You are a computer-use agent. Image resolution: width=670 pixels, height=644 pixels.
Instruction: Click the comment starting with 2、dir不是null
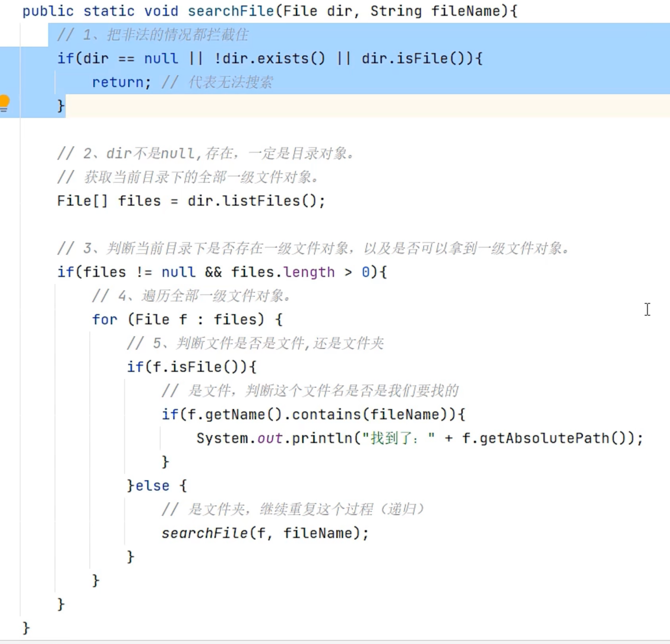[205, 153]
